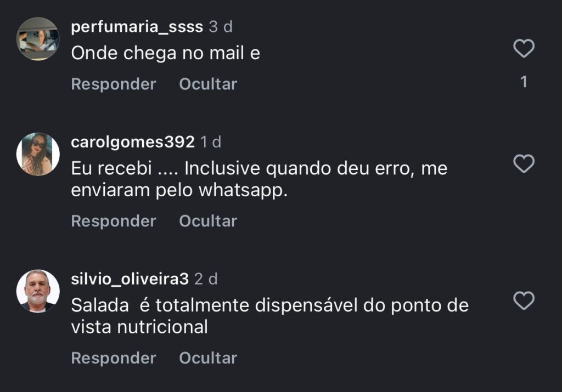Open carolgomes392's avatar
Viewport: 562px width, 392px height.
coord(38,154)
